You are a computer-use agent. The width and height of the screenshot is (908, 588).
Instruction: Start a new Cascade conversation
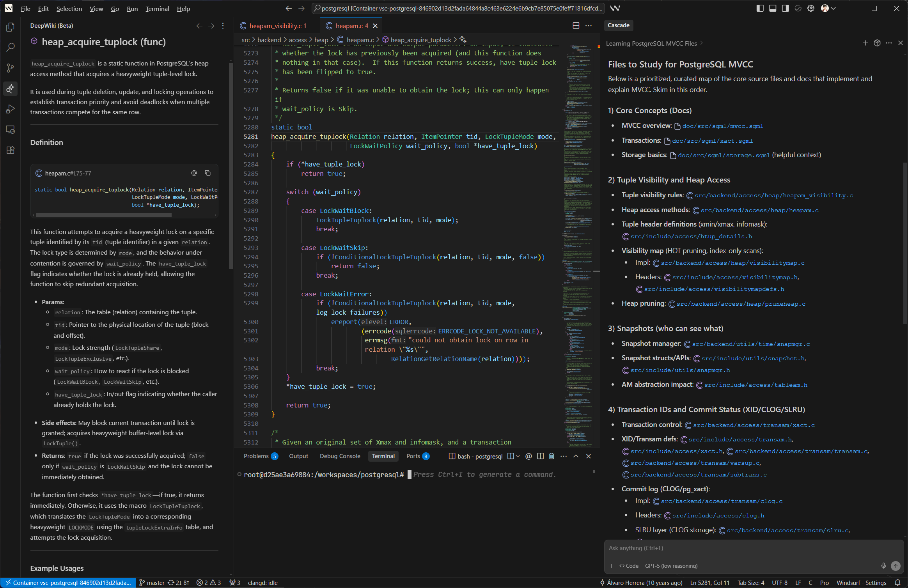(865, 43)
